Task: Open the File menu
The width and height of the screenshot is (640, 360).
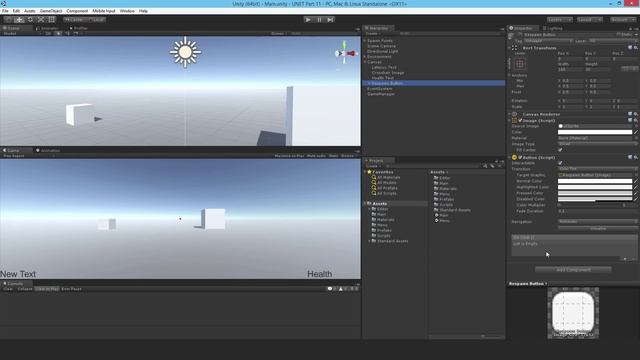Action: coord(5,11)
